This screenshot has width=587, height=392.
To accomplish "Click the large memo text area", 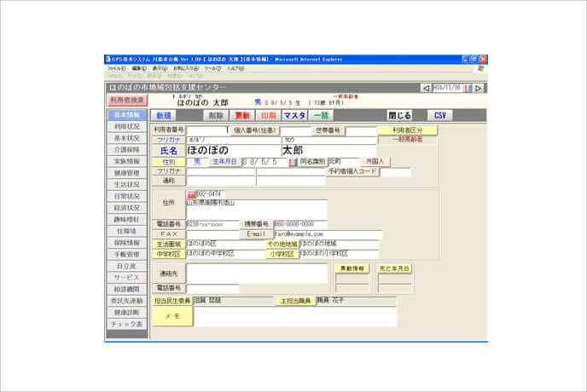I will [295, 316].
